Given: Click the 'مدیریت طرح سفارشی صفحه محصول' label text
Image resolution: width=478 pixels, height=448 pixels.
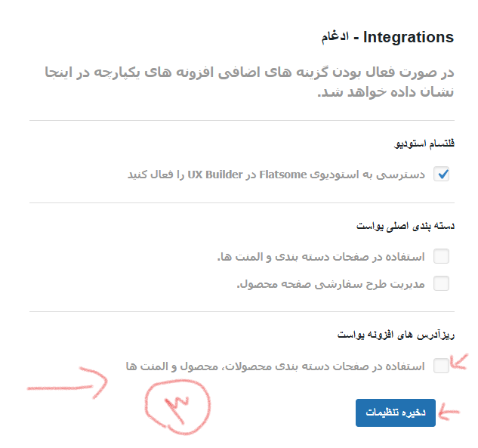Looking at the screenshot, I should [331, 284].
